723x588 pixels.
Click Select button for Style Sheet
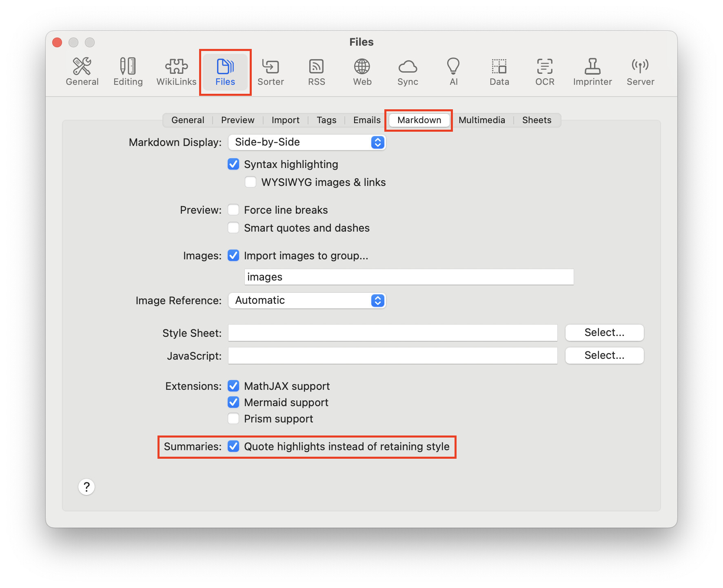(604, 332)
